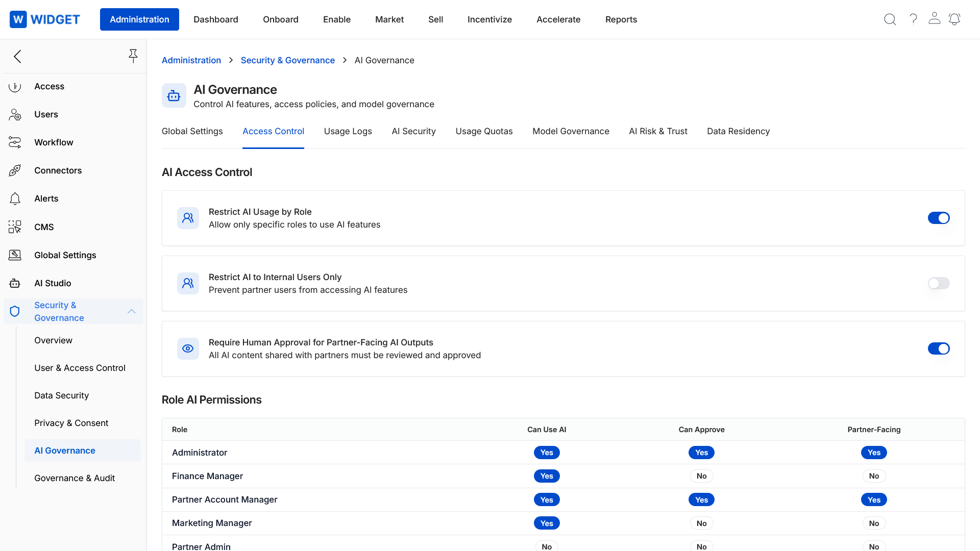Viewport: 980px width, 551px height.
Task: Click the AI Studio robot icon
Action: (x=15, y=283)
